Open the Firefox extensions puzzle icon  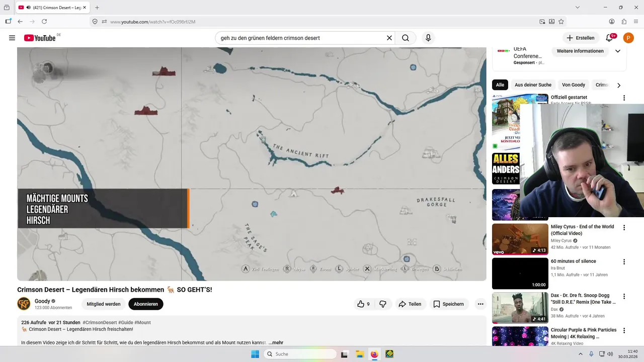624,22
